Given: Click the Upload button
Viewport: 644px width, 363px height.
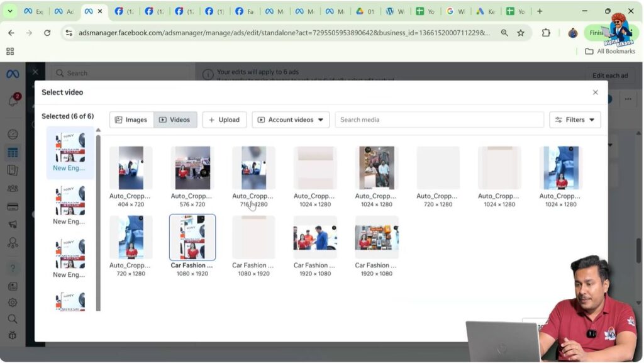Looking at the screenshot, I should coord(224,120).
